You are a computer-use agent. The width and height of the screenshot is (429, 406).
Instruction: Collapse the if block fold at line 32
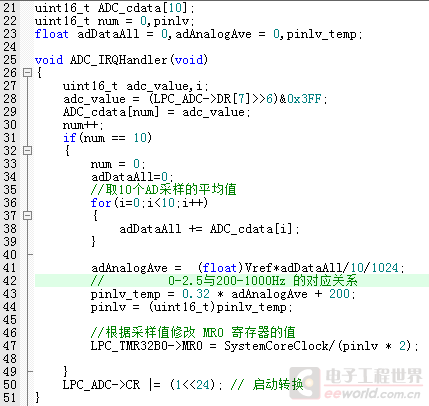tap(27, 151)
